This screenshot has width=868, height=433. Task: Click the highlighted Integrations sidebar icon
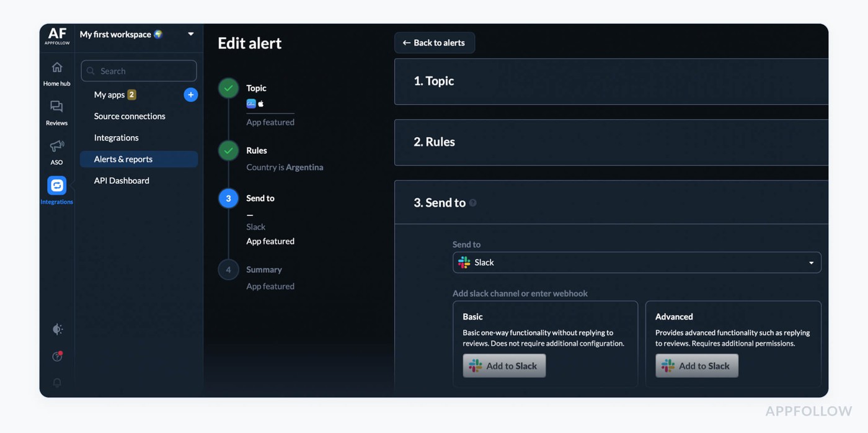click(x=56, y=185)
